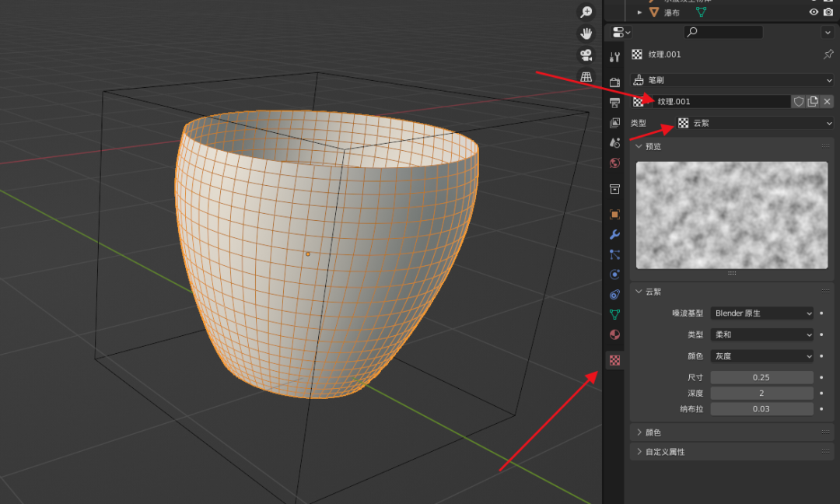840x504 pixels.
Task: Click the viewport zoom magnifier gizmo
Action: (x=586, y=12)
